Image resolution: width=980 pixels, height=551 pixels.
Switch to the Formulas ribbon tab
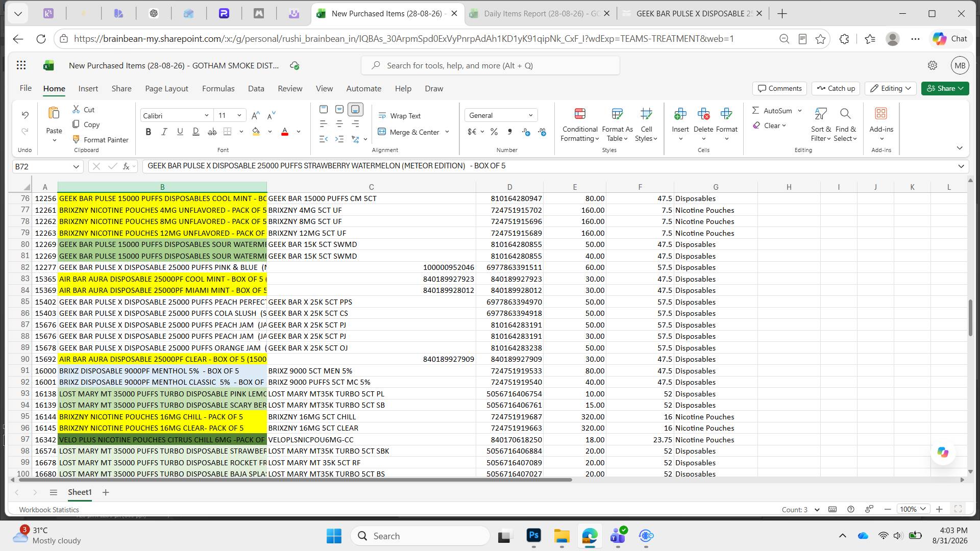tap(218, 88)
